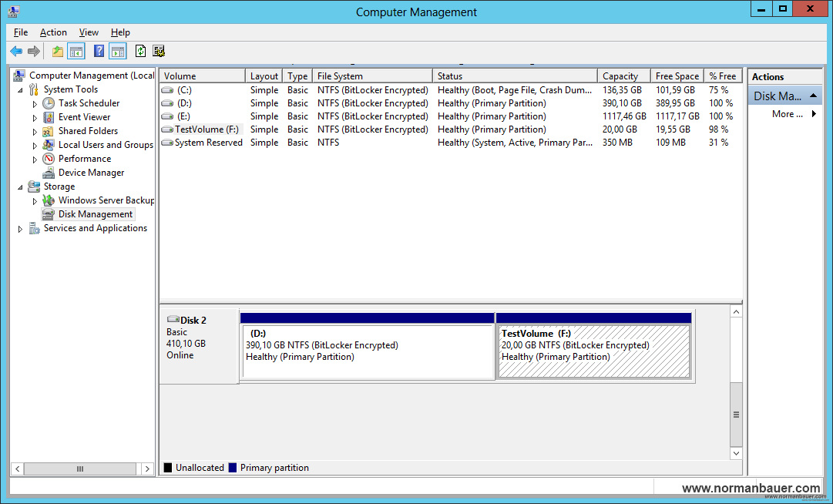833x504 pixels.
Task: Click the Up One Level folder icon
Action: coord(57,52)
